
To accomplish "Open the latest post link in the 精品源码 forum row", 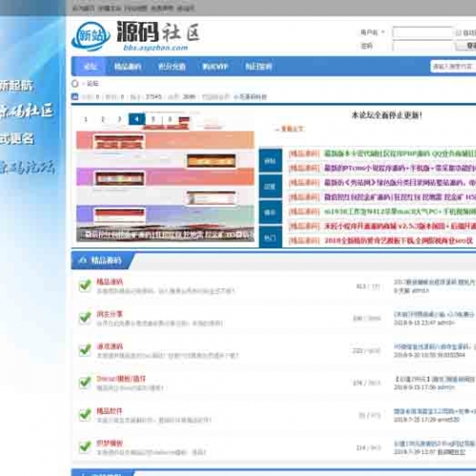I will pos(435,282).
